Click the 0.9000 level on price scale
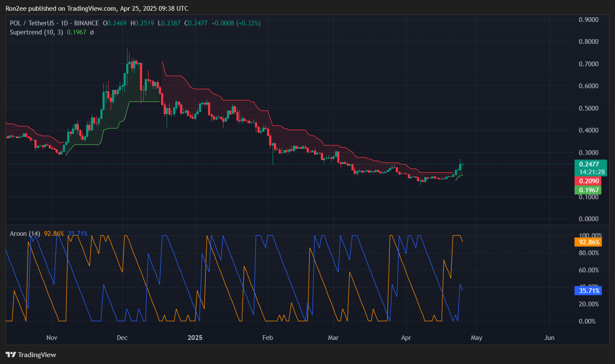This screenshot has height=364, width=615. tap(588, 20)
